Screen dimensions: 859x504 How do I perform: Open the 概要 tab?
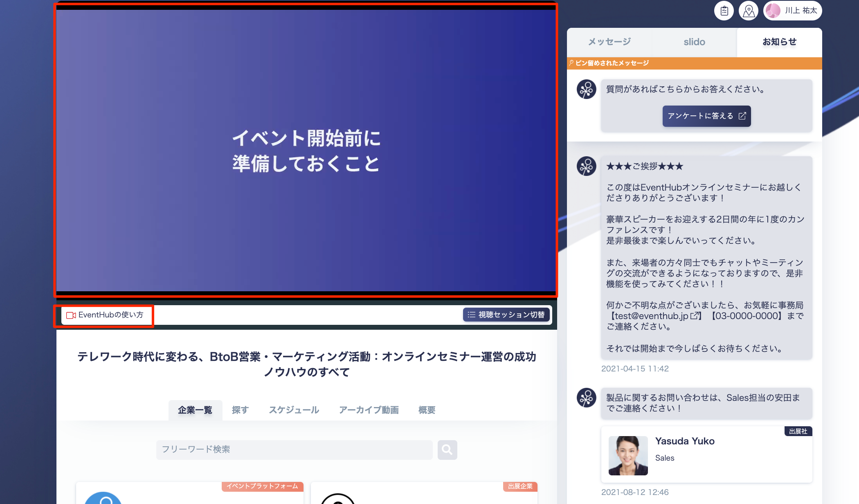[x=427, y=410]
